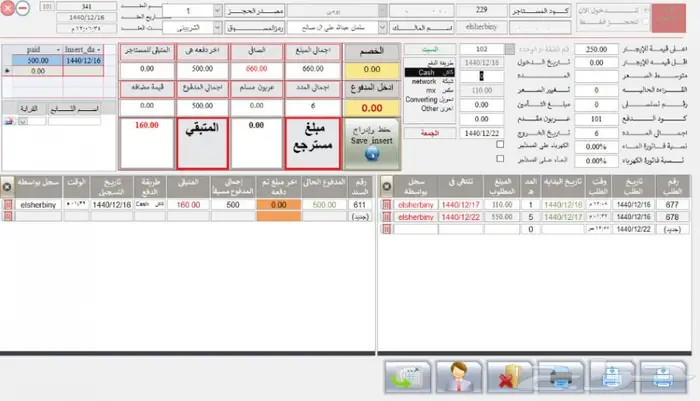
Task: Select Converting payment method
Action: tap(429, 100)
